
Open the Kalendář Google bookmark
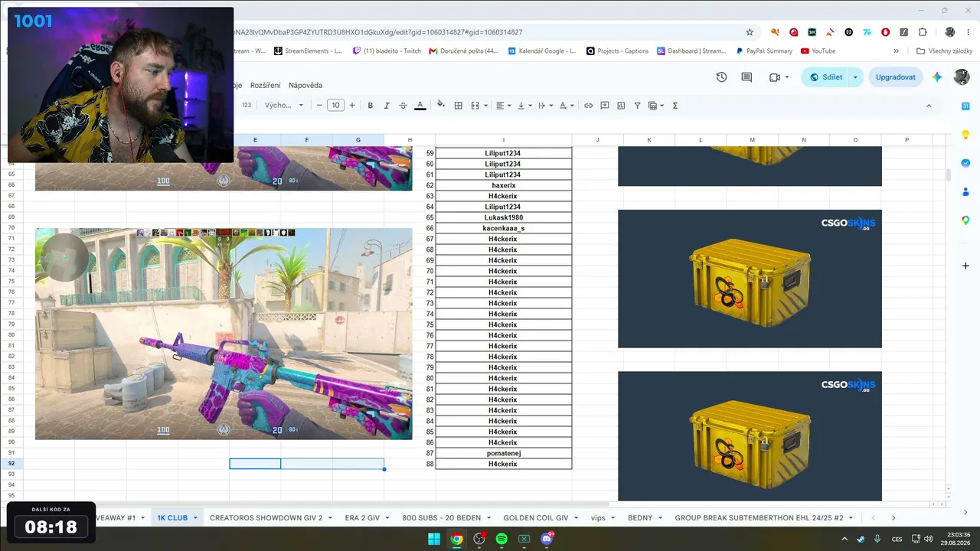(x=541, y=51)
